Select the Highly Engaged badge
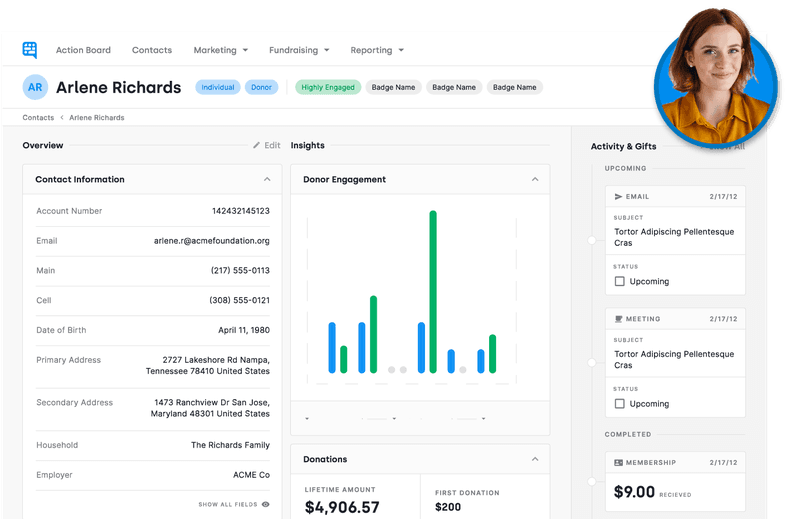Image resolution: width=800 pixels, height=519 pixels. pos(328,87)
